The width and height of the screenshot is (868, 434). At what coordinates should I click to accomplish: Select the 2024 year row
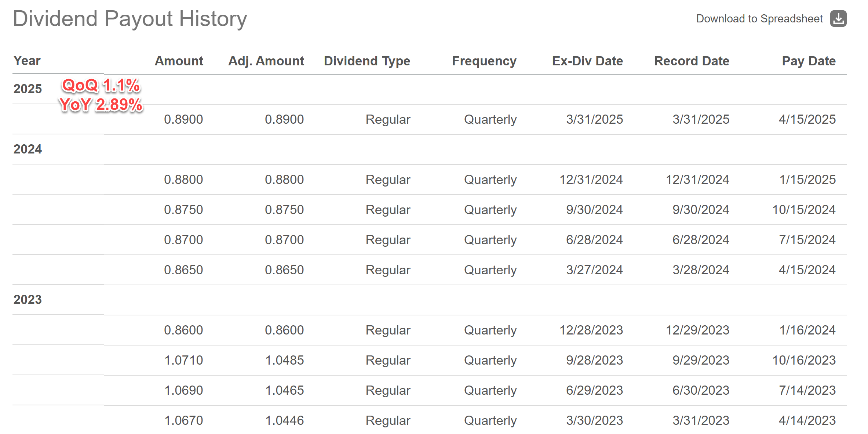(28, 149)
